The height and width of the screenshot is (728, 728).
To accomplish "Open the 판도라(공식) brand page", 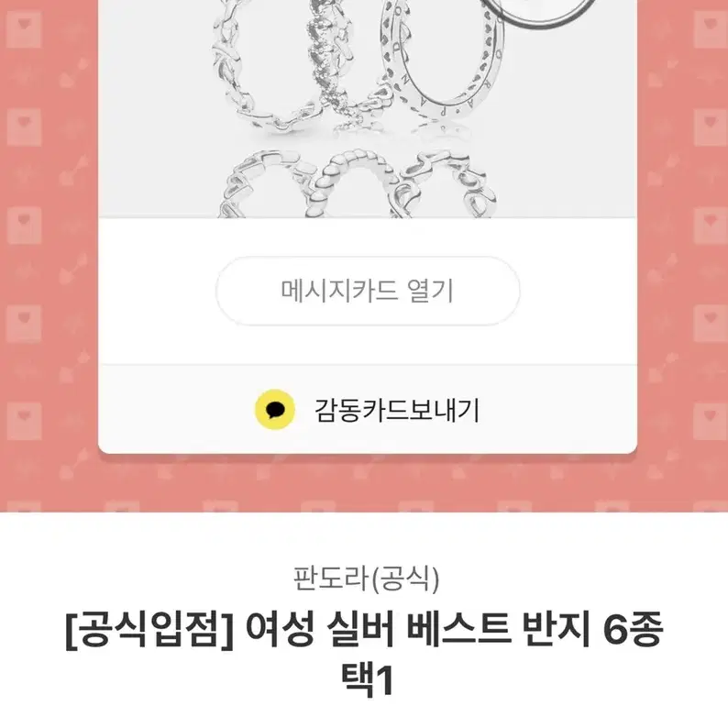I will pyautogui.click(x=366, y=578).
